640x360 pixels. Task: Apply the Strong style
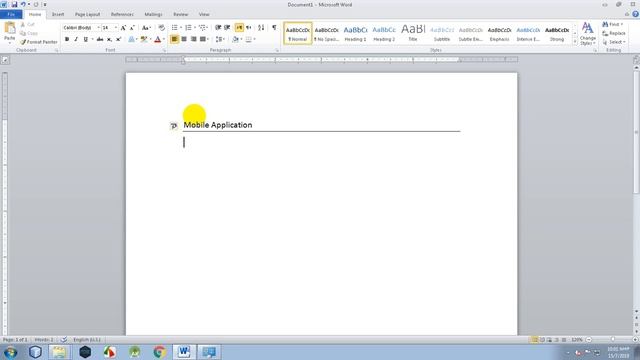point(557,33)
